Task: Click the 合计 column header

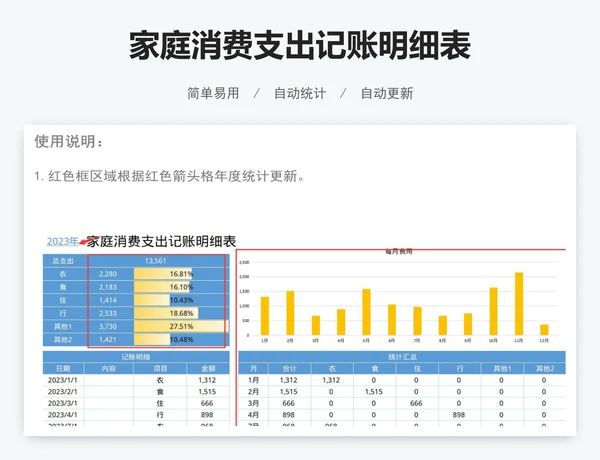Action: (290, 369)
